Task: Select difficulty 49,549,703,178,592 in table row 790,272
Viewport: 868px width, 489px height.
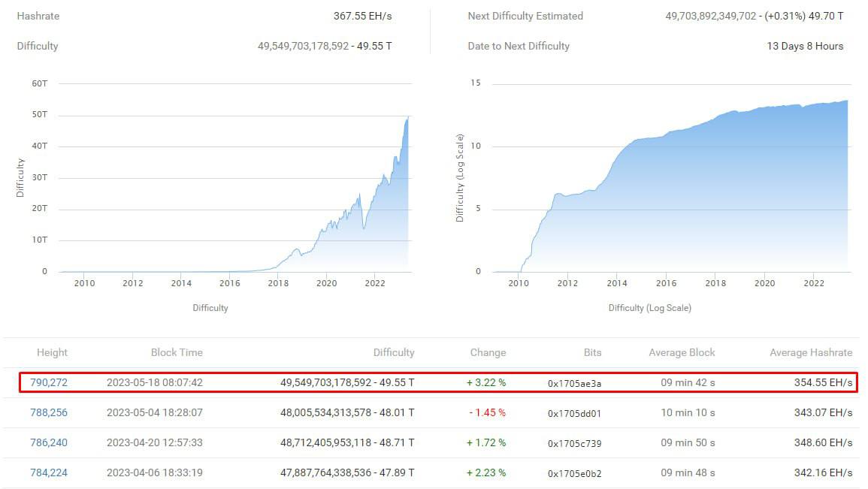Action: pos(325,382)
